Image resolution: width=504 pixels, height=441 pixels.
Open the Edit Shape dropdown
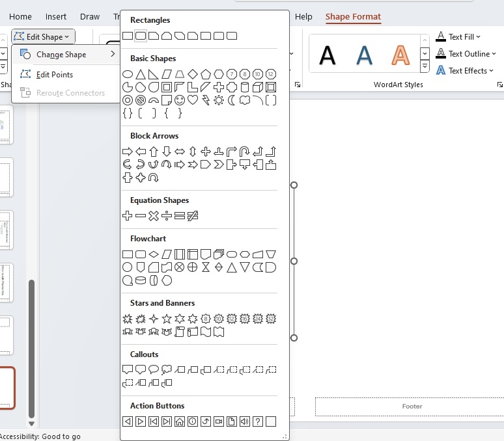pyautogui.click(x=44, y=36)
